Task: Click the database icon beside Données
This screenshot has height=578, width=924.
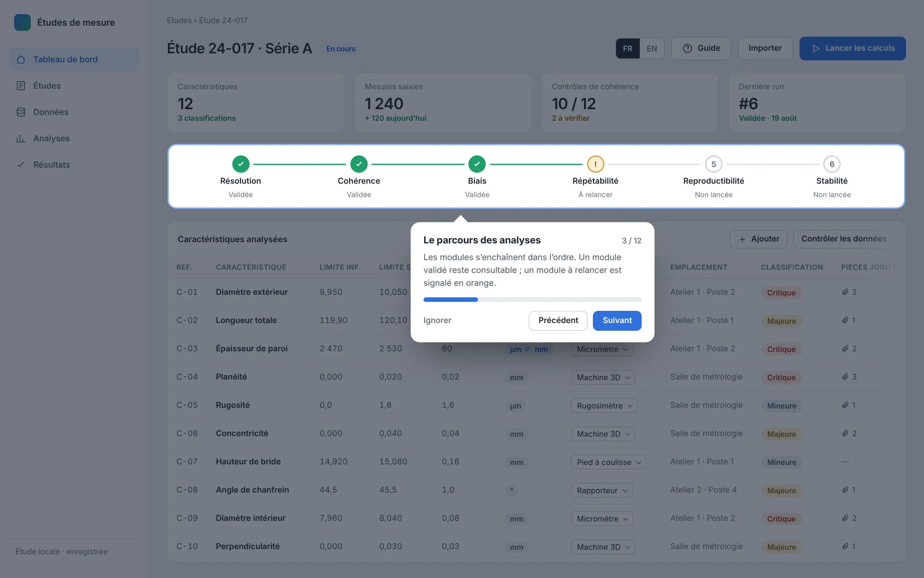Action: click(x=21, y=112)
